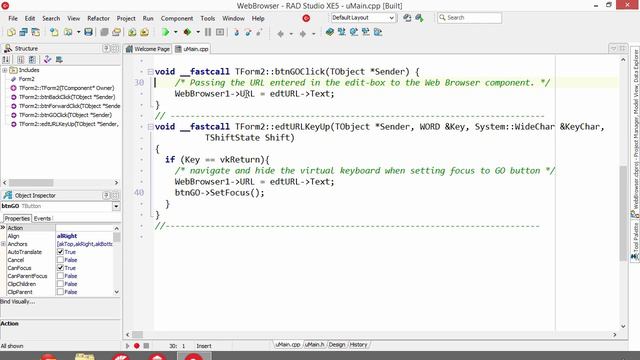
Task: Click the IDE Search input field
Action: pos(469,18)
